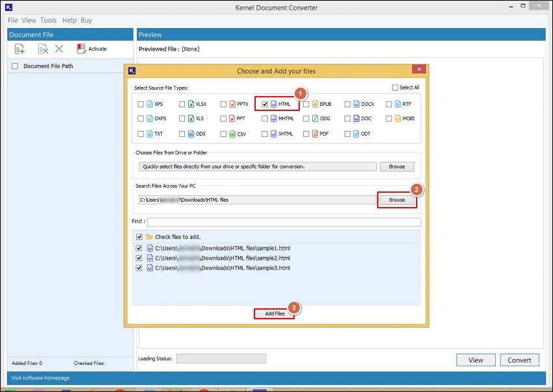Click the TXT file type icon
553x392 pixels.
click(149, 134)
